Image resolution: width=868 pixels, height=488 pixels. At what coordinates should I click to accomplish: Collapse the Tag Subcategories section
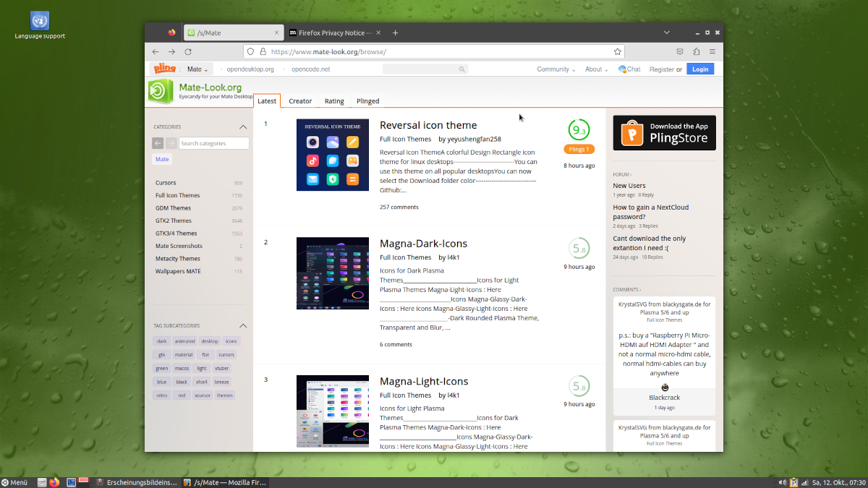(x=243, y=326)
